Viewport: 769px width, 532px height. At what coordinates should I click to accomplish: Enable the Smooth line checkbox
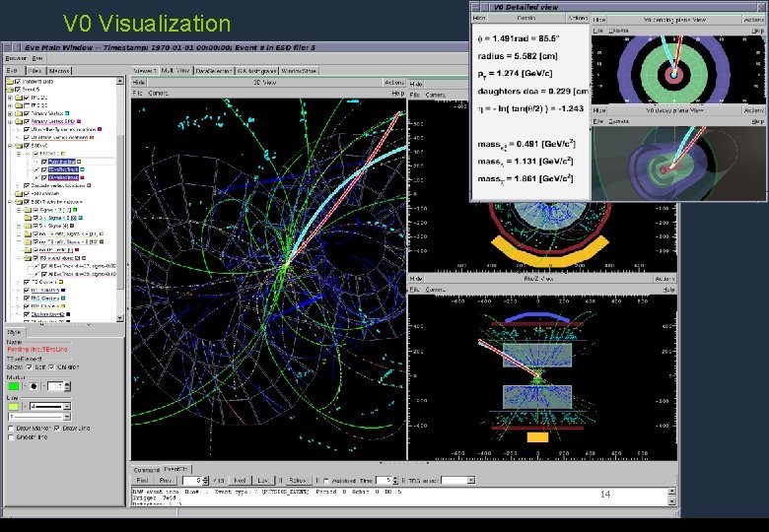coord(10,437)
